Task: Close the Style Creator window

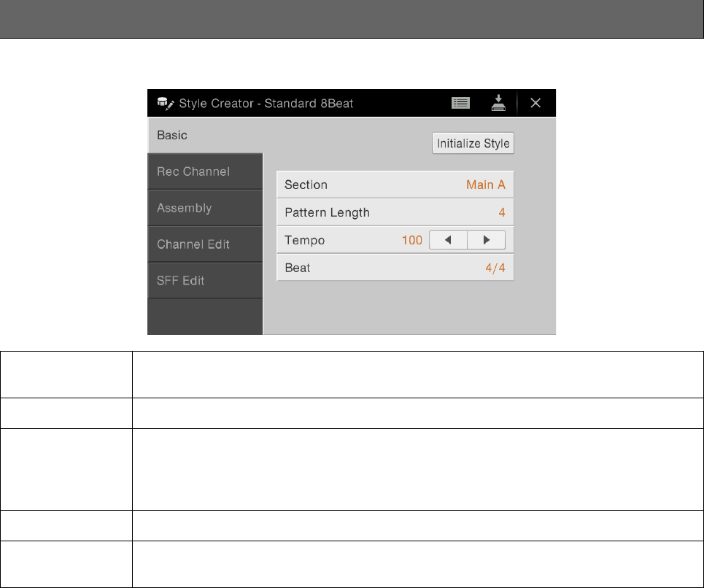Action: point(535,103)
